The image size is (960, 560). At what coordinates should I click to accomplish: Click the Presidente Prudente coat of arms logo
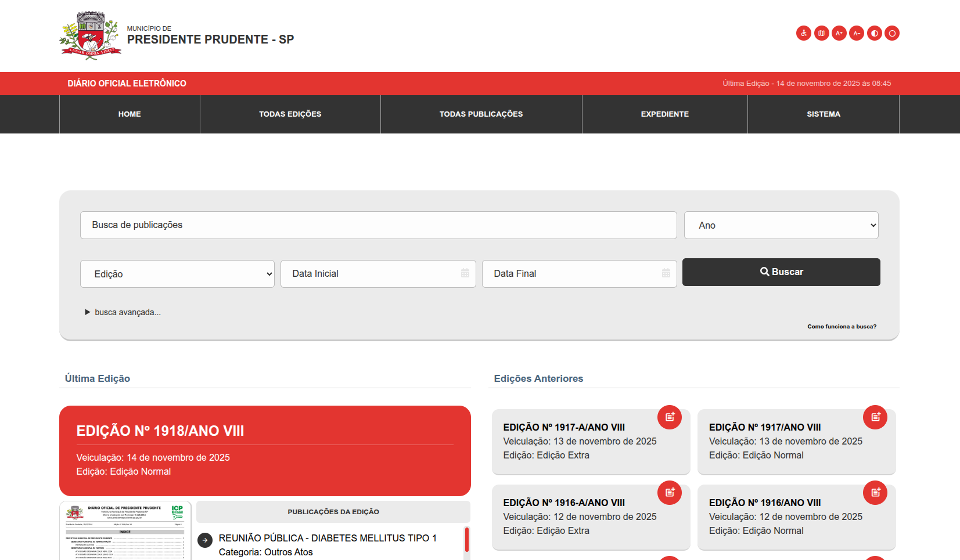click(x=90, y=35)
